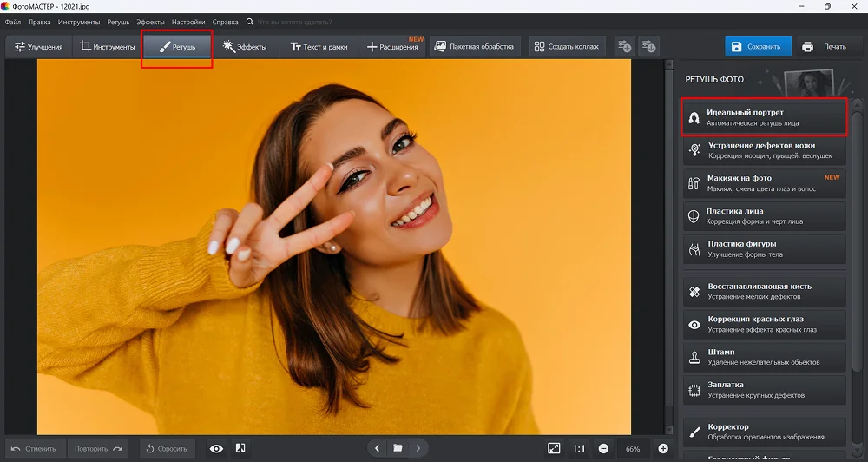Click the photo canvas
The height and width of the screenshot is (462, 868).
[334, 247]
